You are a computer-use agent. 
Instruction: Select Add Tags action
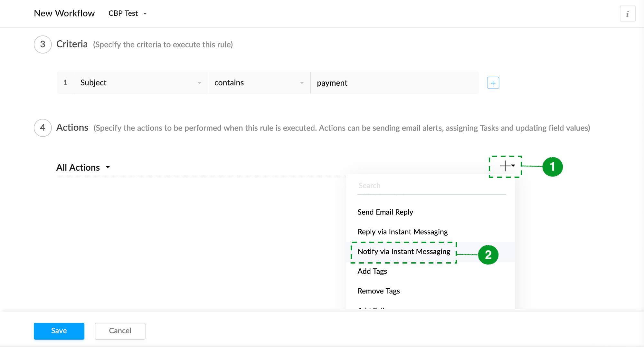(x=372, y=271)
